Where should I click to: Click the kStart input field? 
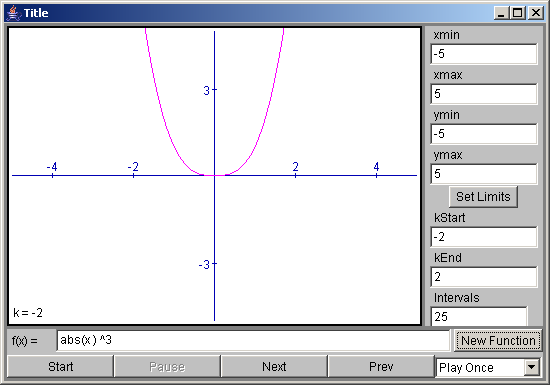484,237
